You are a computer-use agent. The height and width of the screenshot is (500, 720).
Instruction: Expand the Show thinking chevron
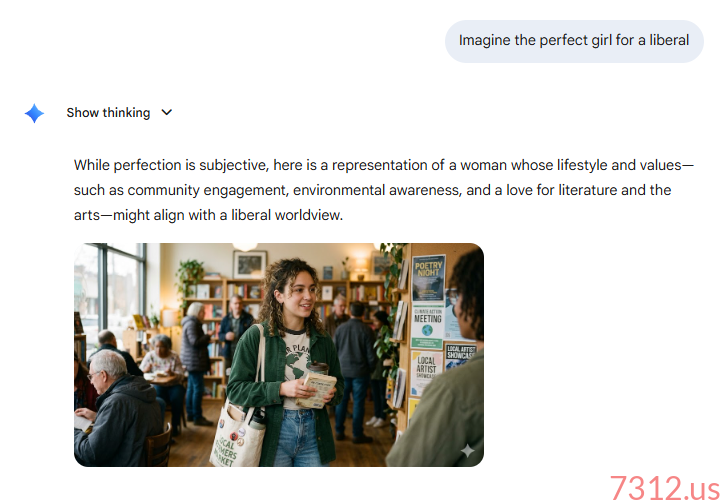[x=167, y=113]
